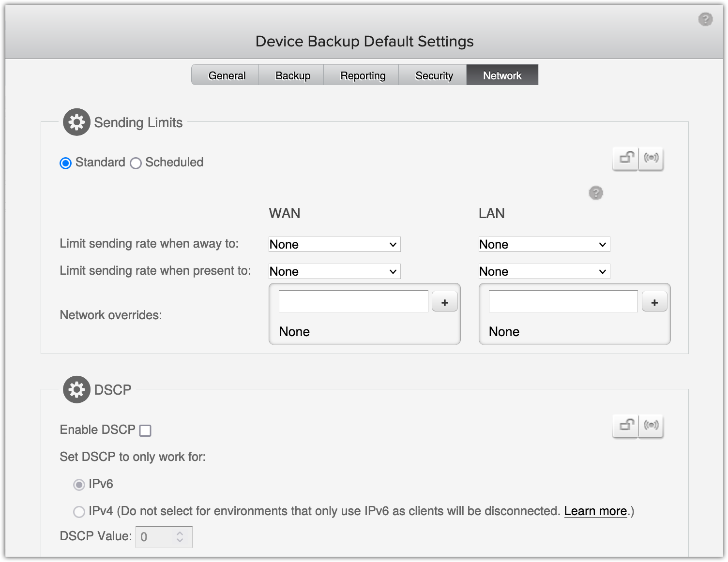Enable the DSCP checkbox

click(145, 430)
